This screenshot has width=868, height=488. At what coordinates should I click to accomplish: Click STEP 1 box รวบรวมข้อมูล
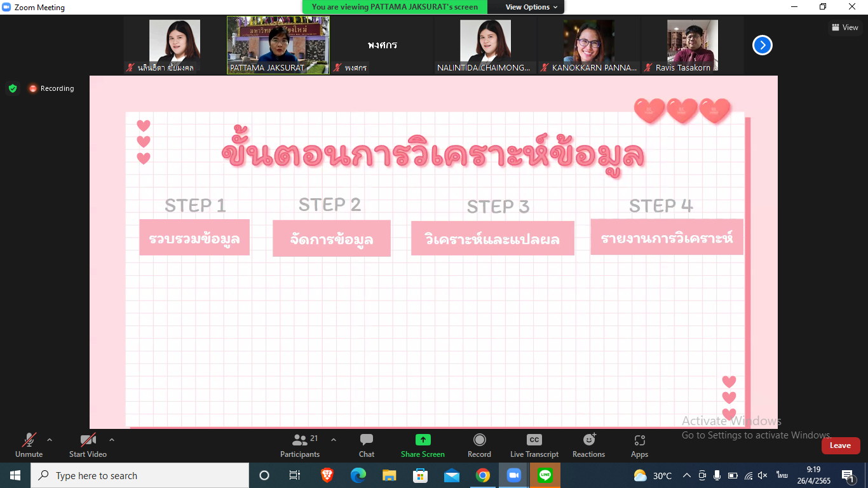(194, 238)
